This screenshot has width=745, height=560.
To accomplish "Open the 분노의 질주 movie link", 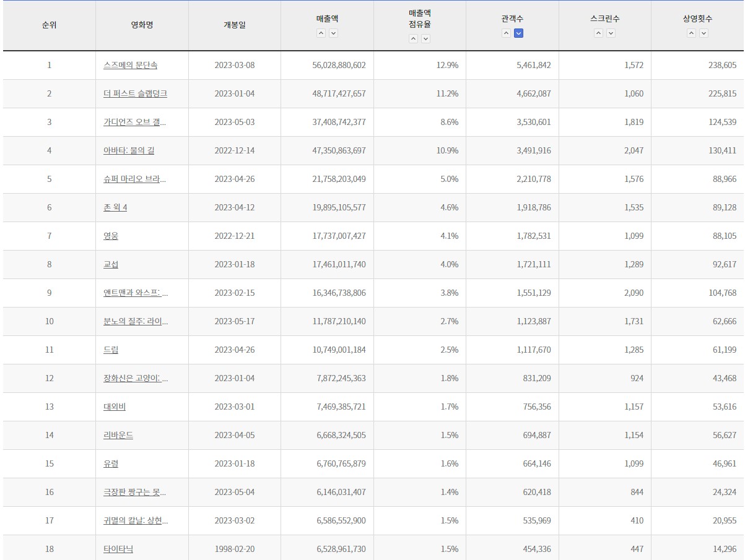I will 136,321.
